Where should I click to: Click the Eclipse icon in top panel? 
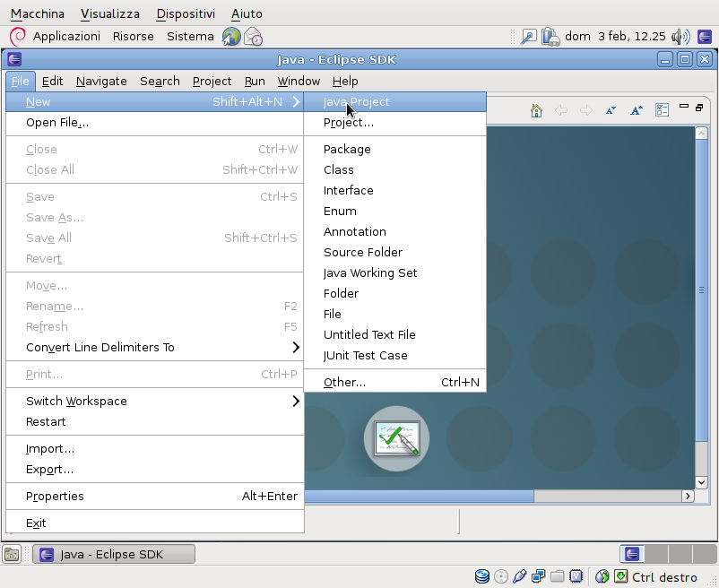coord(705,37)
